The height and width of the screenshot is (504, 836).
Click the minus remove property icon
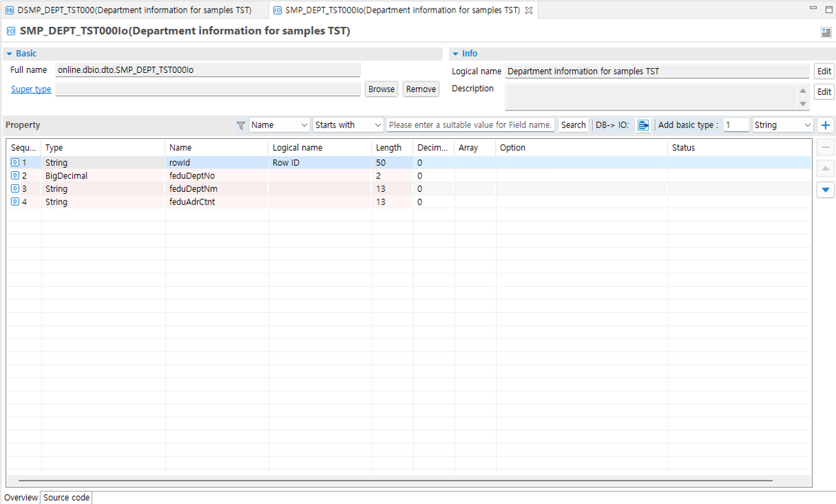(x=825, y=147)
